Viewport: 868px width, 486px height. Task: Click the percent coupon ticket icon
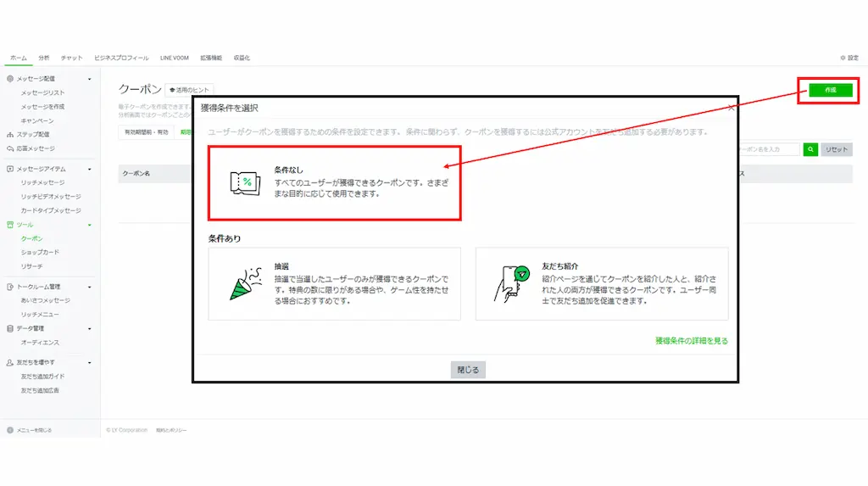[x=245, y=183]
